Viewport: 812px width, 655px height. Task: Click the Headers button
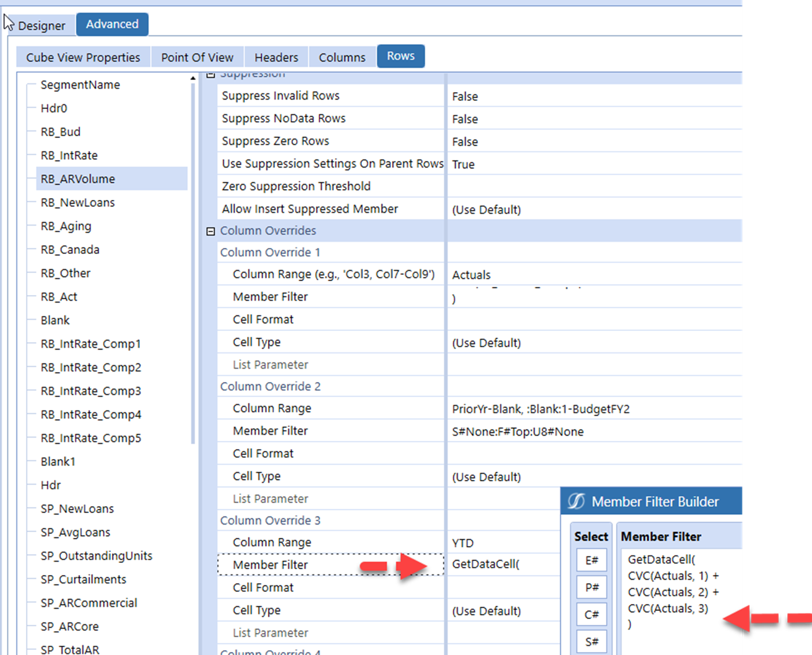[x=276, y=56]
